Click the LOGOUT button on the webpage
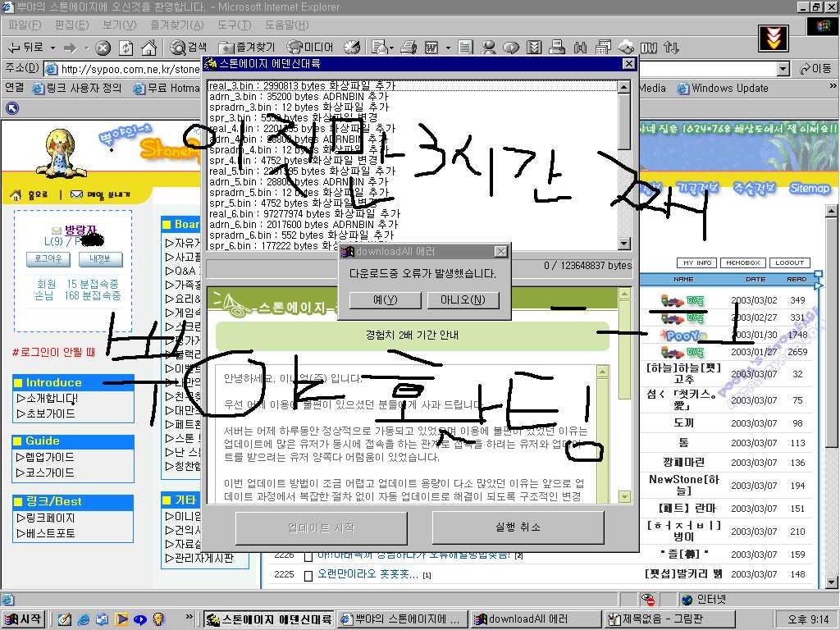 (789, 262)
